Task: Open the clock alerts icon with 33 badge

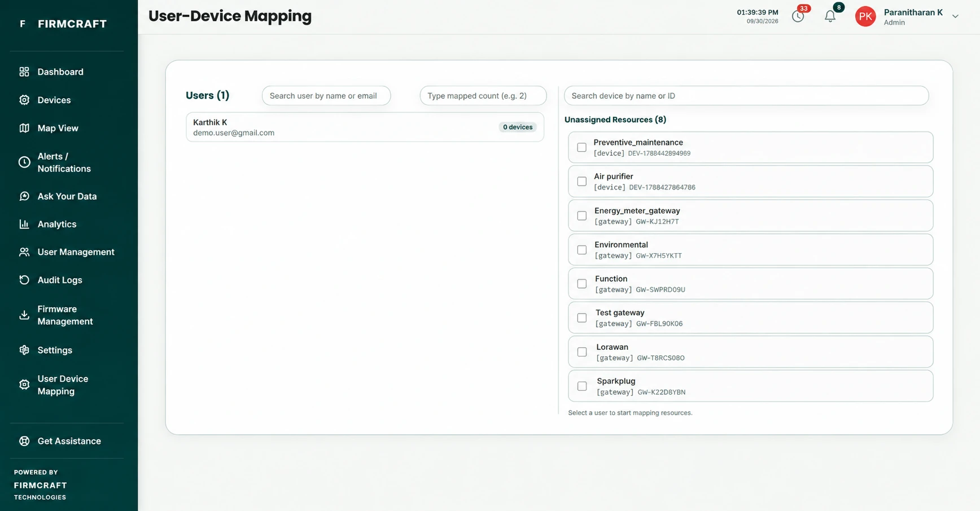Action: click(798, 16)
